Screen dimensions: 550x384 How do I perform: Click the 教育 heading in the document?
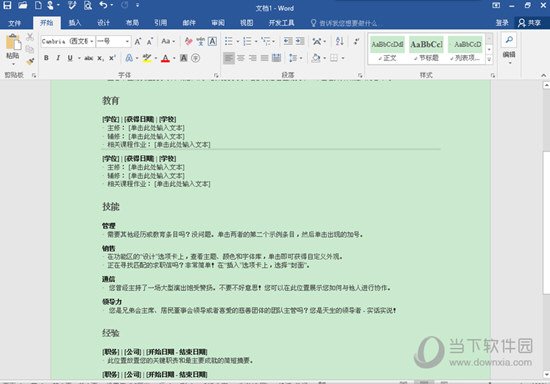tap(111, 101)
